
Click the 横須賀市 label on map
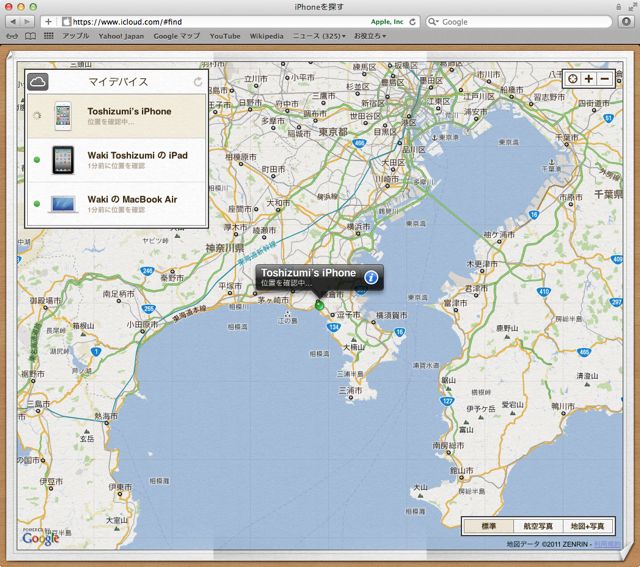pos(391,315)
